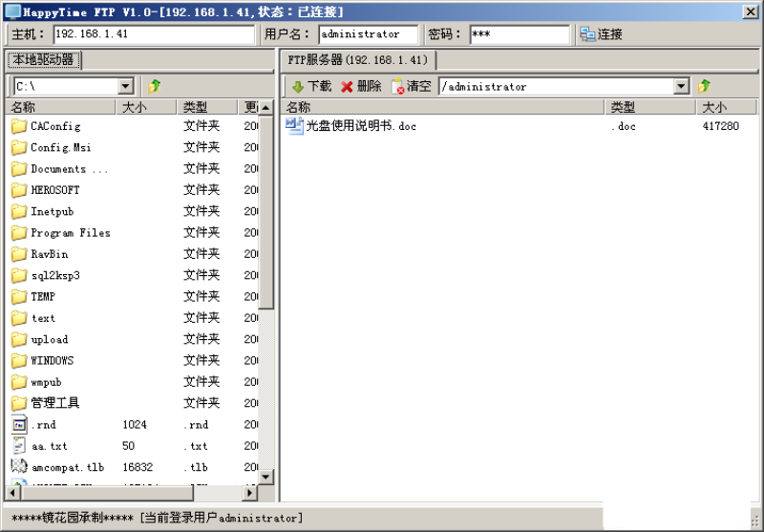Viewport: 764px width, 532px height.
Task: Select the HEROSOFT folder icon
Action: coord(19,189)
